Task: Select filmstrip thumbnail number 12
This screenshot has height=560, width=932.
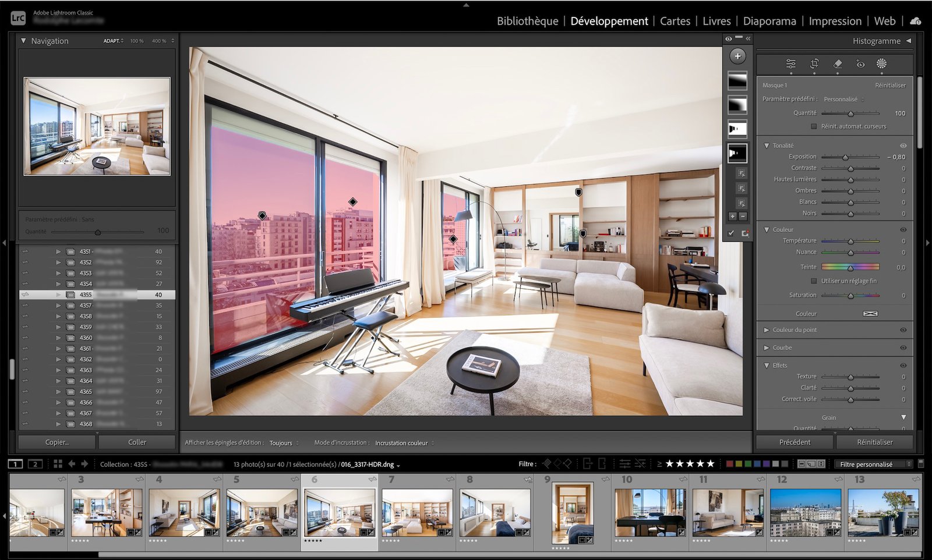Action: [805, 512]
